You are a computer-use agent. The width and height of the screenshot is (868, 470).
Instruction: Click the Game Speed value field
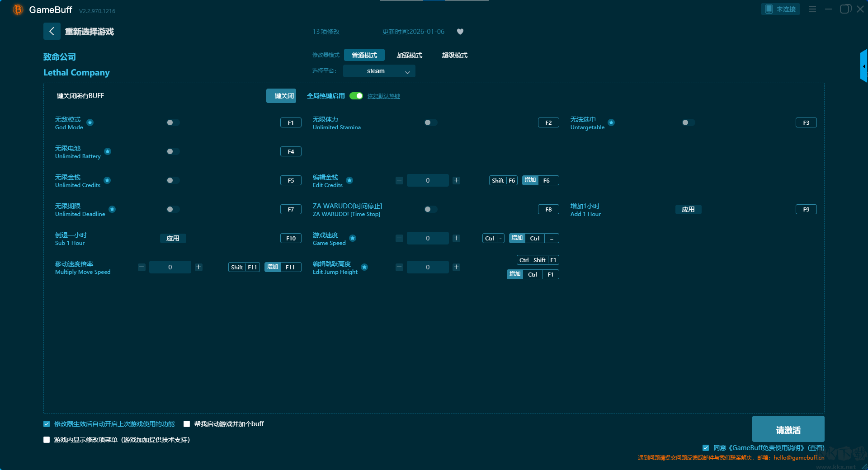[427, 238]
